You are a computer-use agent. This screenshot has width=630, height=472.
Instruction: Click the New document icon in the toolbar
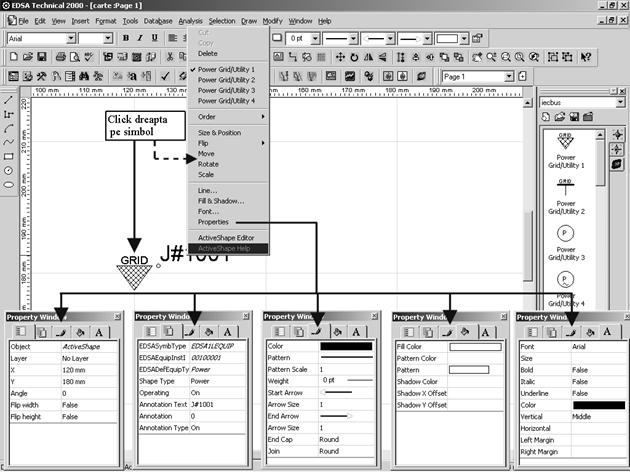12,57
